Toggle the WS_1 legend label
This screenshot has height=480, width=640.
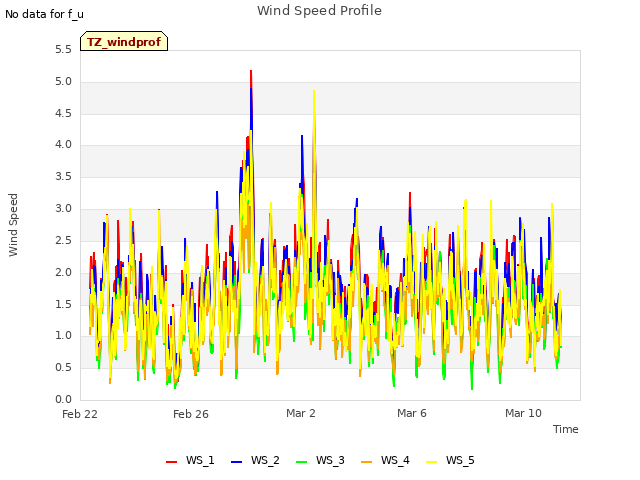(x=200, y=460)
